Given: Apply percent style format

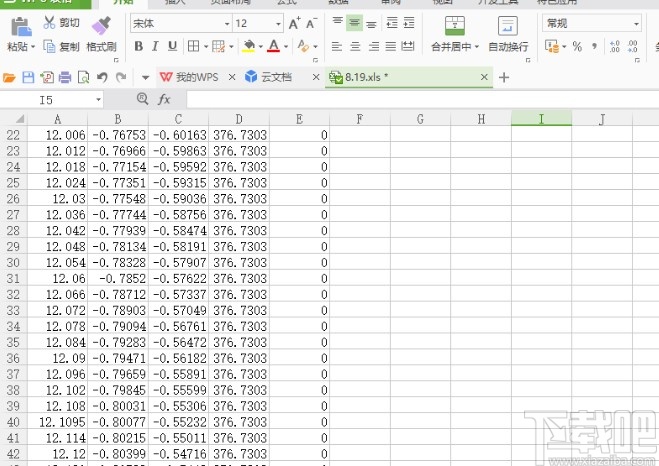Looking at the screenshot, I should coord(577,46).
